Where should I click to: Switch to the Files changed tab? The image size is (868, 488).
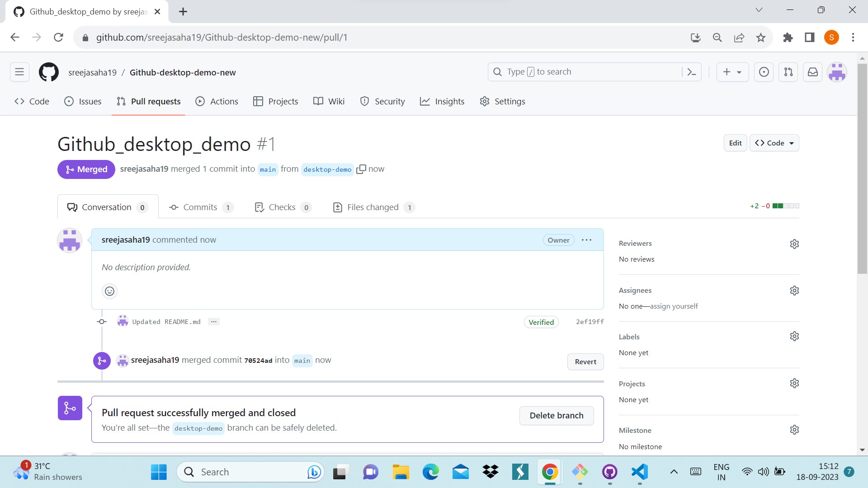click(x=373, y=207)
